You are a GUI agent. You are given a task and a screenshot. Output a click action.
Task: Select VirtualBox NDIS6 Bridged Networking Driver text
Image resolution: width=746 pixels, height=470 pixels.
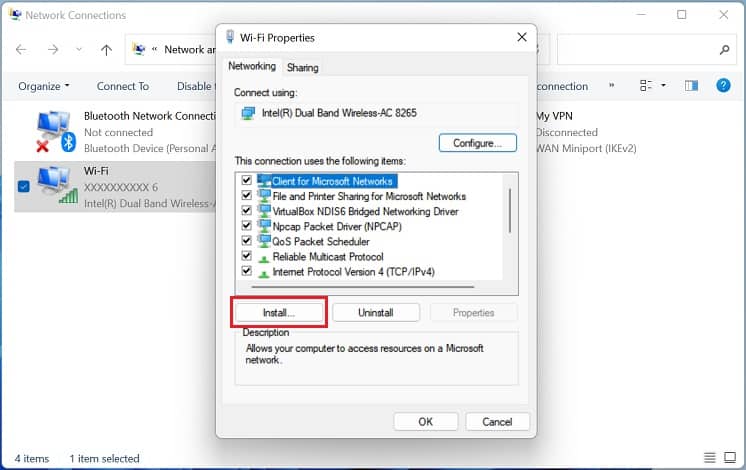coord(365,211)
